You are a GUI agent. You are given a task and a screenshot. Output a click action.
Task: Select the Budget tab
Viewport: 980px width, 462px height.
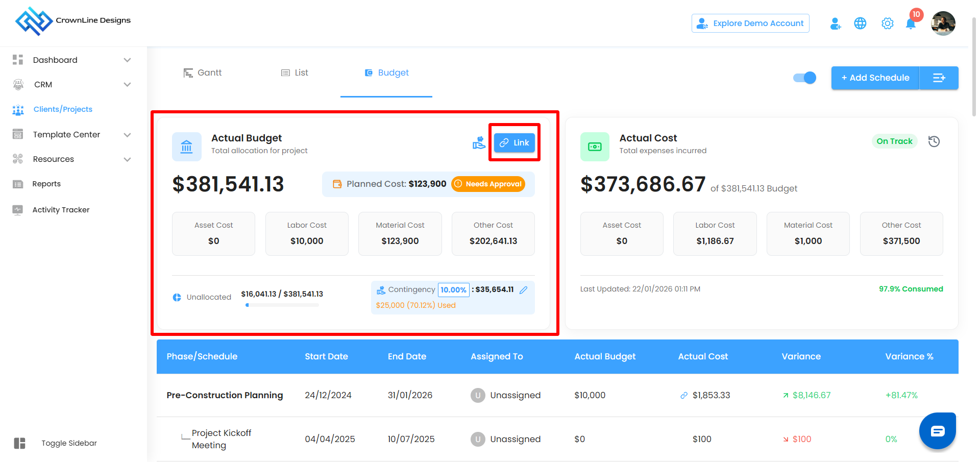pyautogui.click(x=386, y=73)
